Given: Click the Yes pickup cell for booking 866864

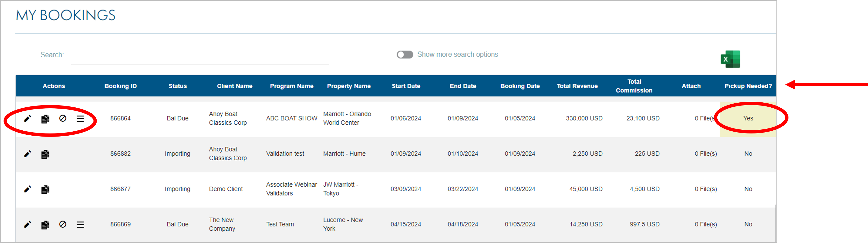Looking at the screenshot, I should pos(748,119).
